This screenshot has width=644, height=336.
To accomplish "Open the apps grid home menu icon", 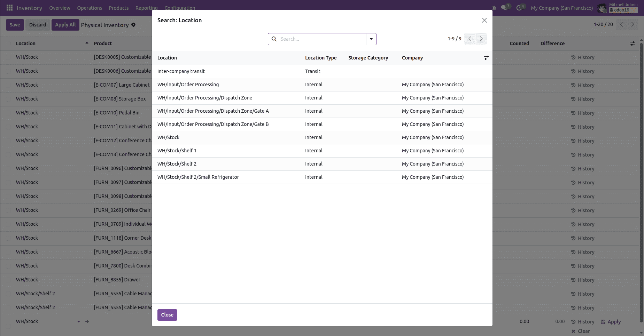I will 9,8.
